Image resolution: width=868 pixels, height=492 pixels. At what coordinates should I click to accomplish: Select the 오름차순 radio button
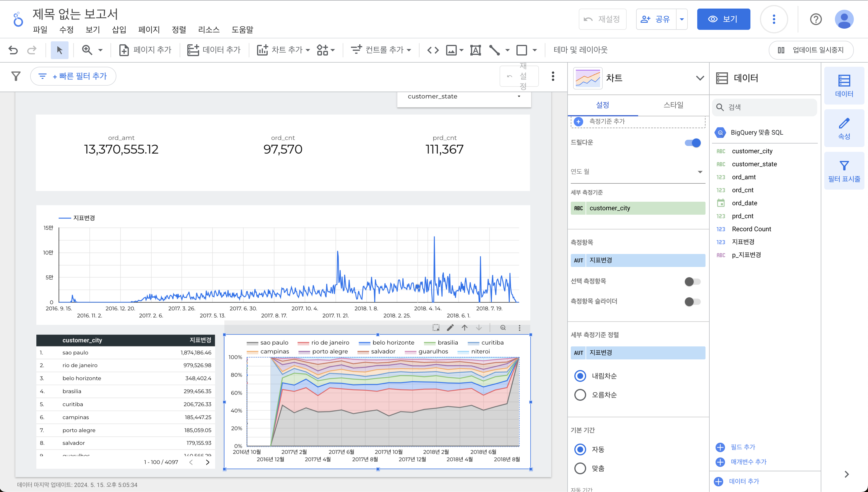[x=580, y=395]
